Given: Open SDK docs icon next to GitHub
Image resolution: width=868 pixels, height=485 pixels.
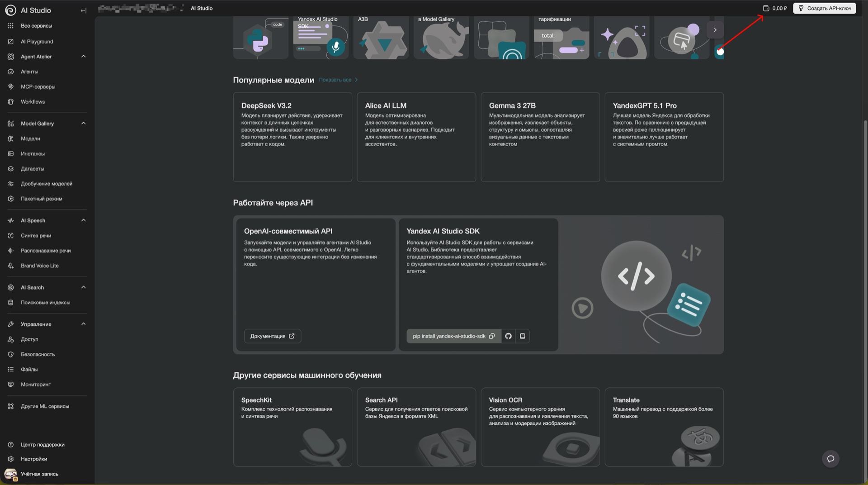Looking at the screenshot, I should coord(523,336).
